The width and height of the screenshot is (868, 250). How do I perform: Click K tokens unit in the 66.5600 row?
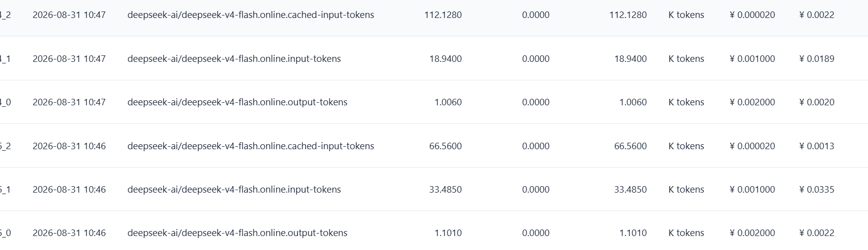tap(686, 146)
